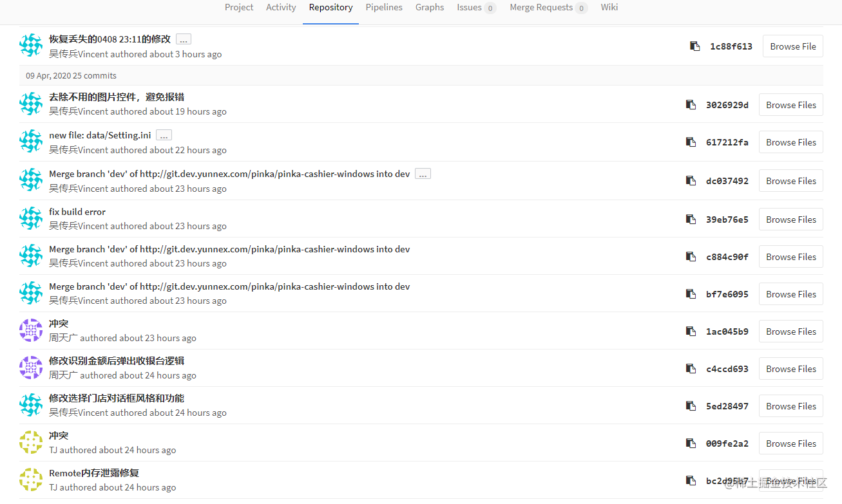This screenshot has width=842, height=504.
Task: Open the Project tab
Action: coord(239,7)
